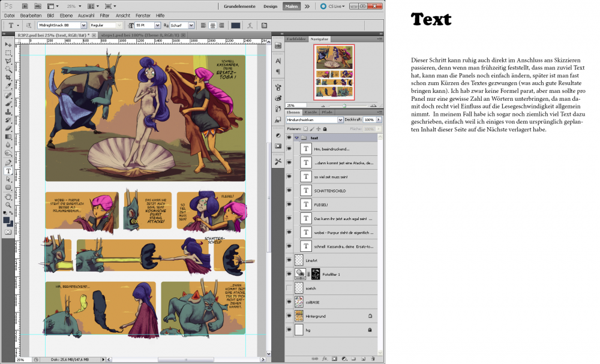Show more workspaces via double arrow
Image resolution: width=600 pixels, height=364 pixels.
coord(307,6)
